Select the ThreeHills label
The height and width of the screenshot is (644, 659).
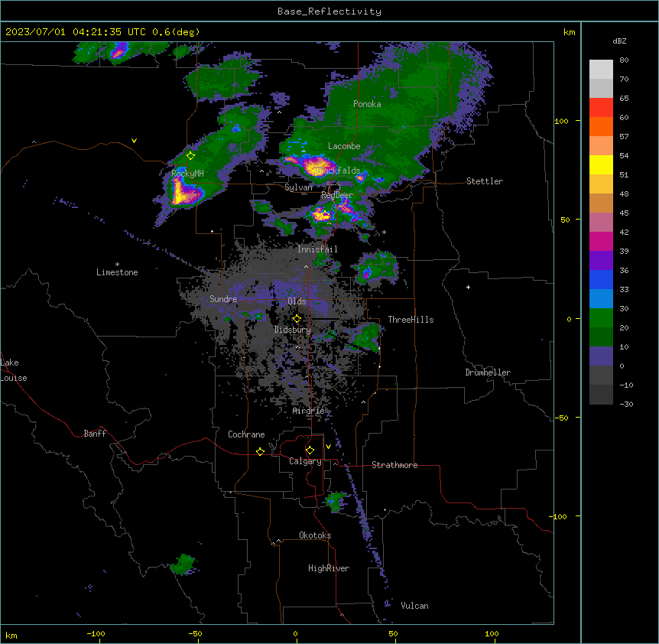coord(411,320)
